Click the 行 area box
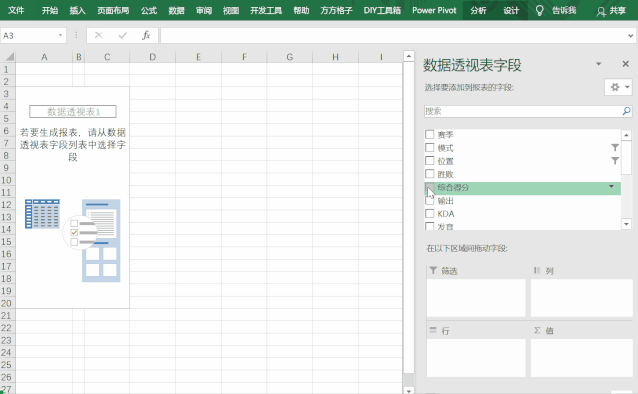The height and width of the screenshot is (394, 638). pos(476,358)
